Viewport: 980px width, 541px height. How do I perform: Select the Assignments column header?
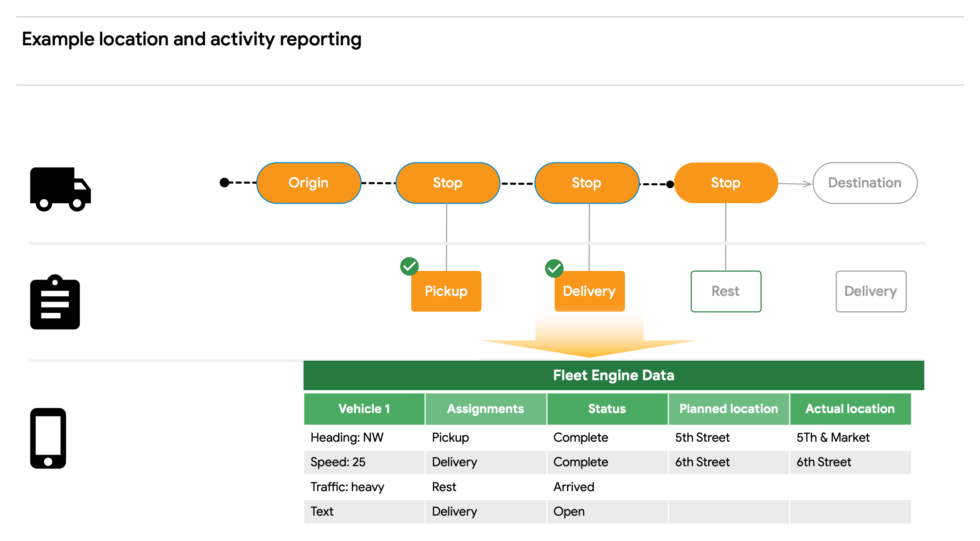click(485, 409)
